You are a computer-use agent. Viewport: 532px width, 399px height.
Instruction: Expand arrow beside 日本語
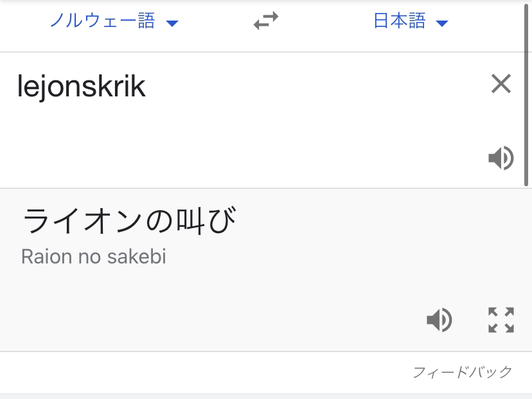(x=441, y=24)
